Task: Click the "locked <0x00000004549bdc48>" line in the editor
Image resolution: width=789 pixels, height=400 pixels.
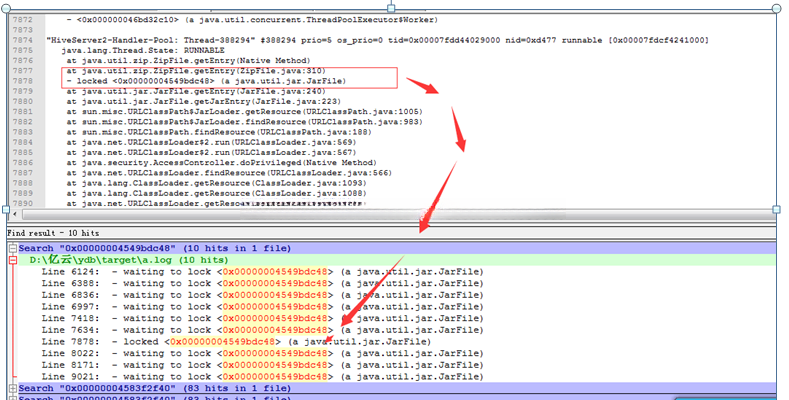Action: 206,81
